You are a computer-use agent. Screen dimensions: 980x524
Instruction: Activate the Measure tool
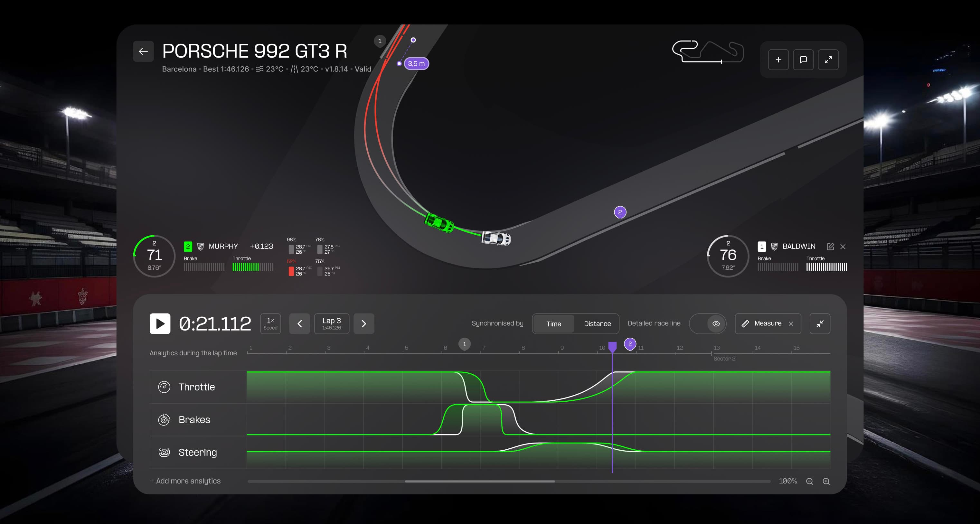click(x=762, y=323)
